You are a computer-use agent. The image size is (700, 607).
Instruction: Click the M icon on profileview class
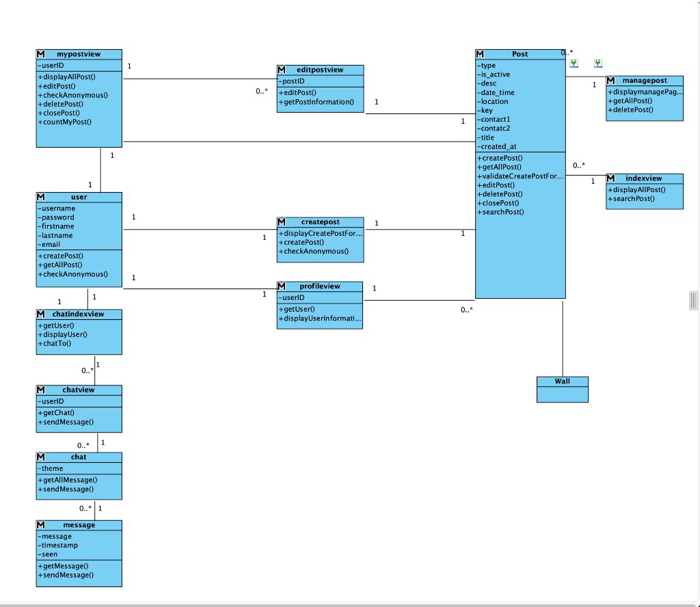(280, 286)
